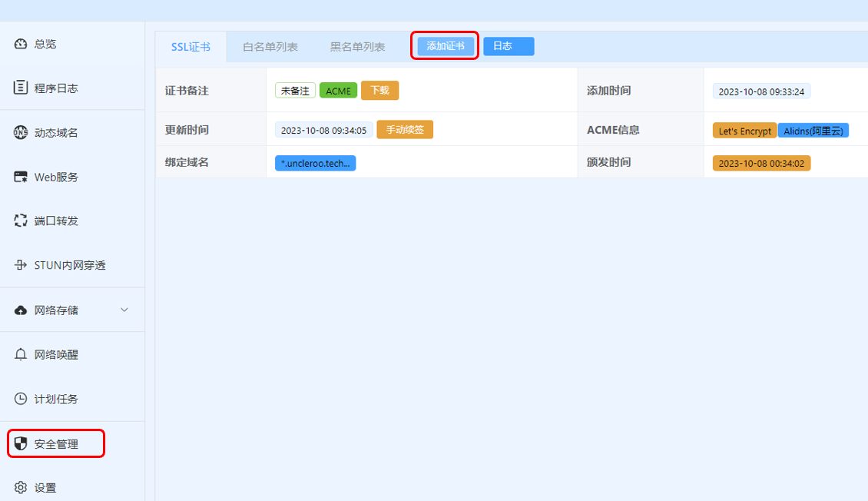Switch to the SSL证书 tab
868x501 pixels.
190,47
